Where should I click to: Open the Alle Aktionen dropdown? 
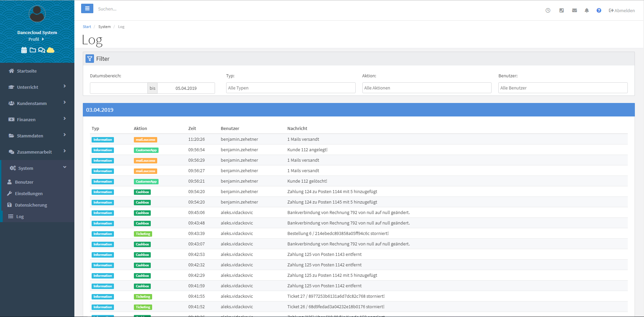[427, 88]
